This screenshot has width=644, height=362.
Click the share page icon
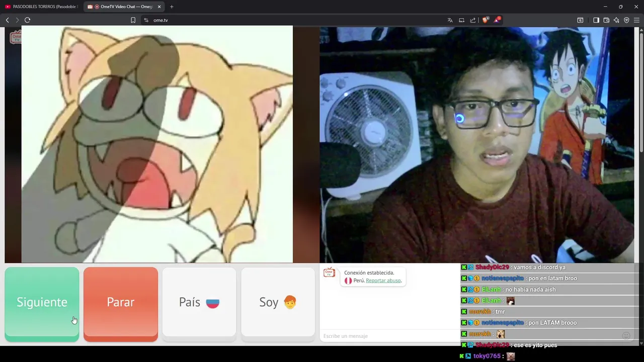pos(473,20)
